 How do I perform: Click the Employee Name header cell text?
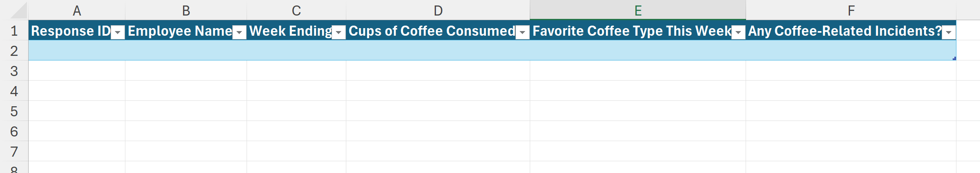point(180,31)
